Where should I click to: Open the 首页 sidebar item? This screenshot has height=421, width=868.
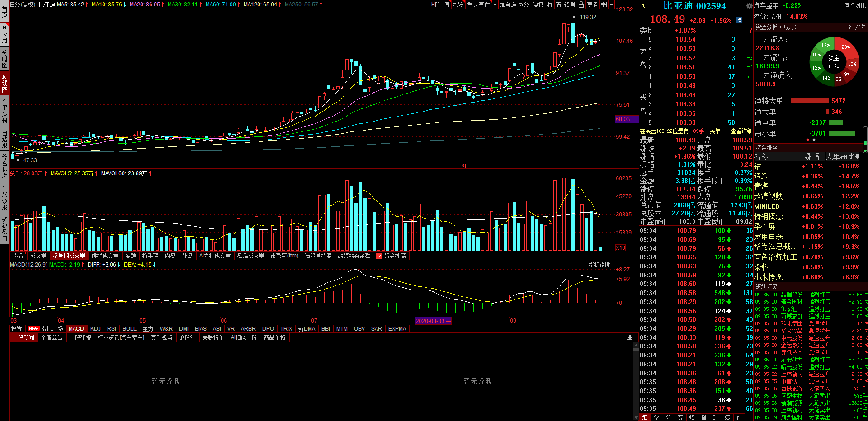[5, 11]
